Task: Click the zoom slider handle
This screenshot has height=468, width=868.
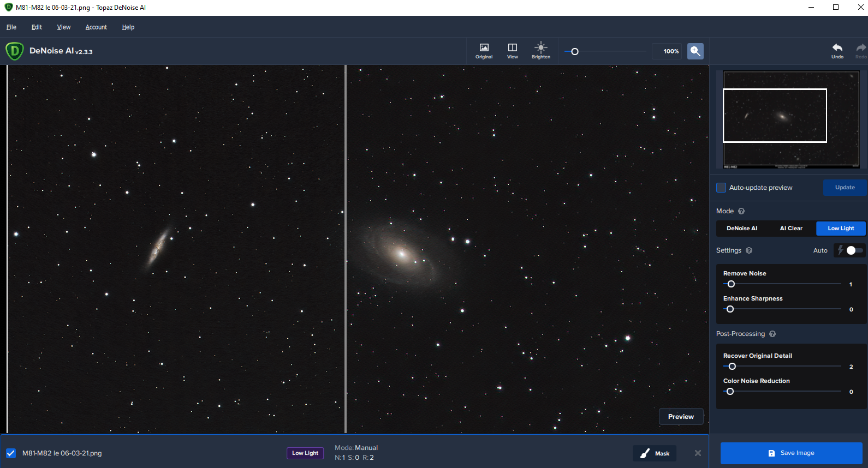Action: (x=575, y=52)
